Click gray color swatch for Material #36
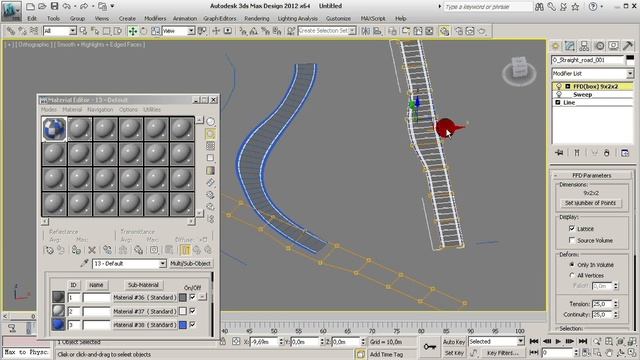 (183, 298)
